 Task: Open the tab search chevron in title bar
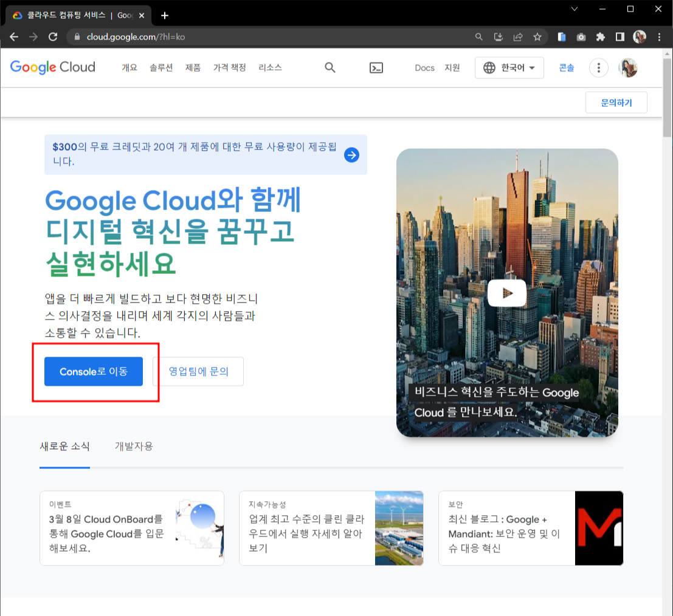(575, 9)
